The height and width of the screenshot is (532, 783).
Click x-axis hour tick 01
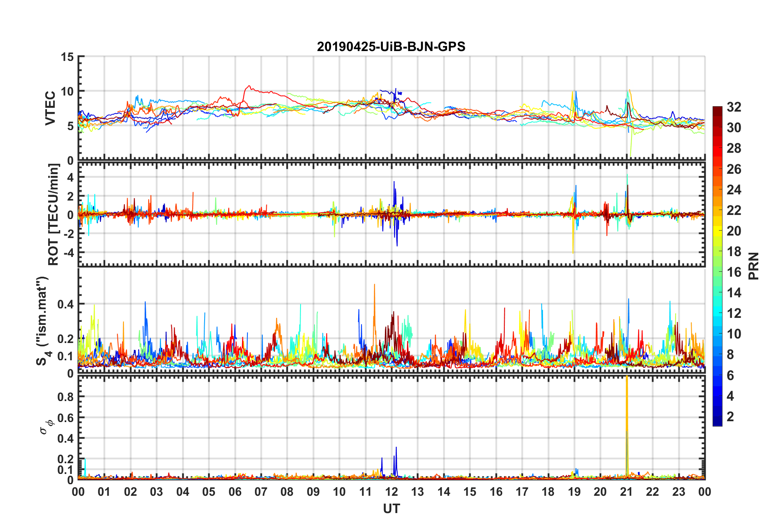click(104, 492)
